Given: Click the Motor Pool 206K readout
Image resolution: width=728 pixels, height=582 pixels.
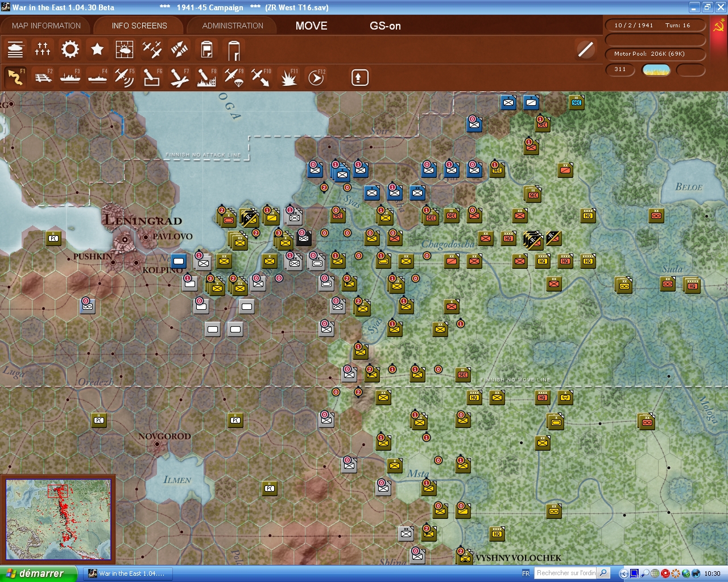Looking at the screenshot, I should coord(655,54).
